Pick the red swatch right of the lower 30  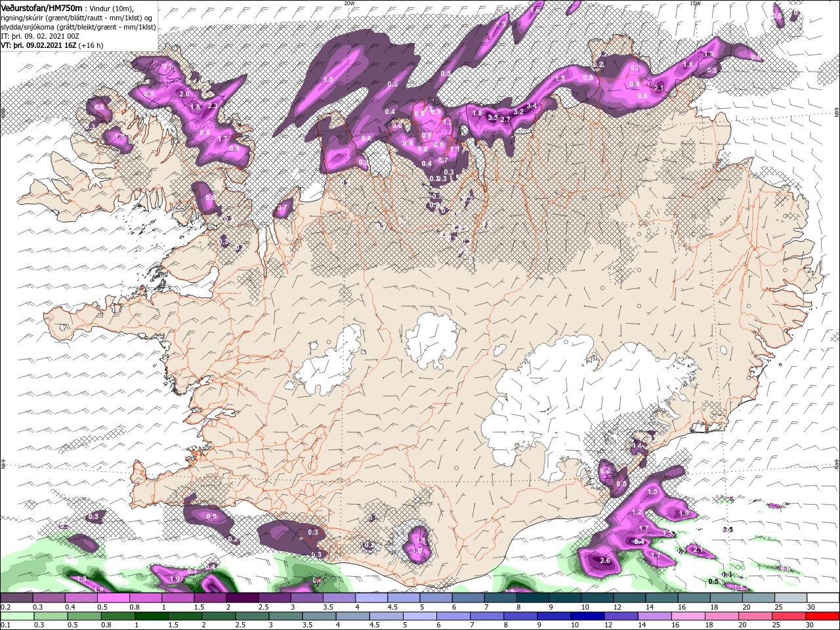[x=823, y=616]
